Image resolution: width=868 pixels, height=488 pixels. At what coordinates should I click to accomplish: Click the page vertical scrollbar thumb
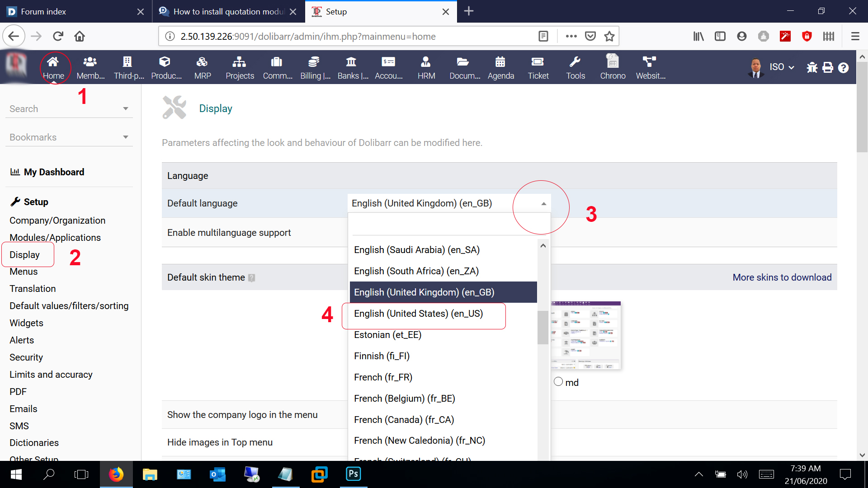coord(862,106)
